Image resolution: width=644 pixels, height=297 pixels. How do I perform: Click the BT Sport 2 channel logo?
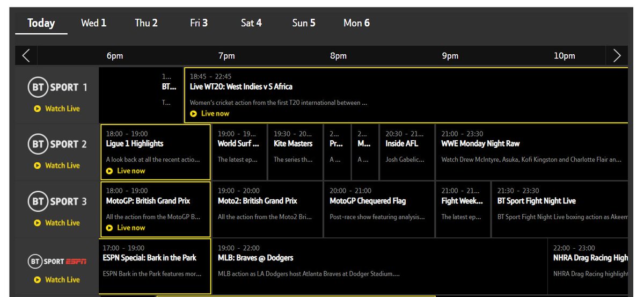(x=57, y=144)
